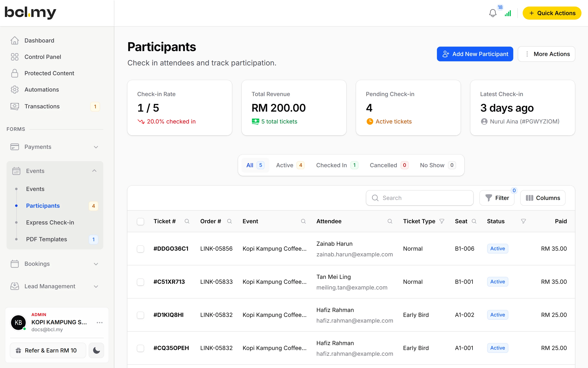Image resolution: width=588 pixels, height=368 pixels.
Task: Click the Transactions cash icon
Action: pyautogui.click(x=14, y=106)
